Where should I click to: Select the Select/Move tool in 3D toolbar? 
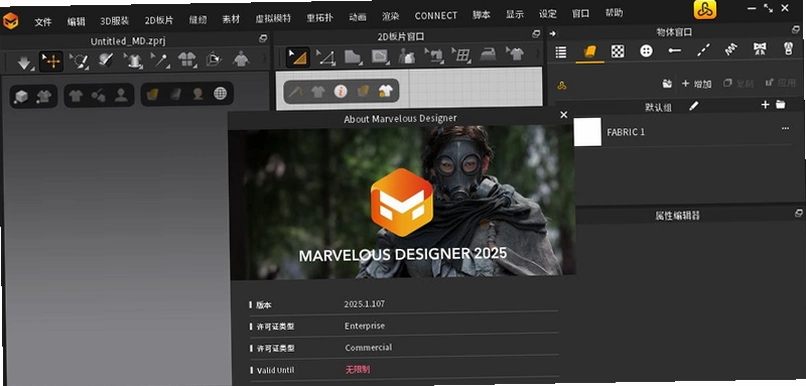click(x=51, y=62)
